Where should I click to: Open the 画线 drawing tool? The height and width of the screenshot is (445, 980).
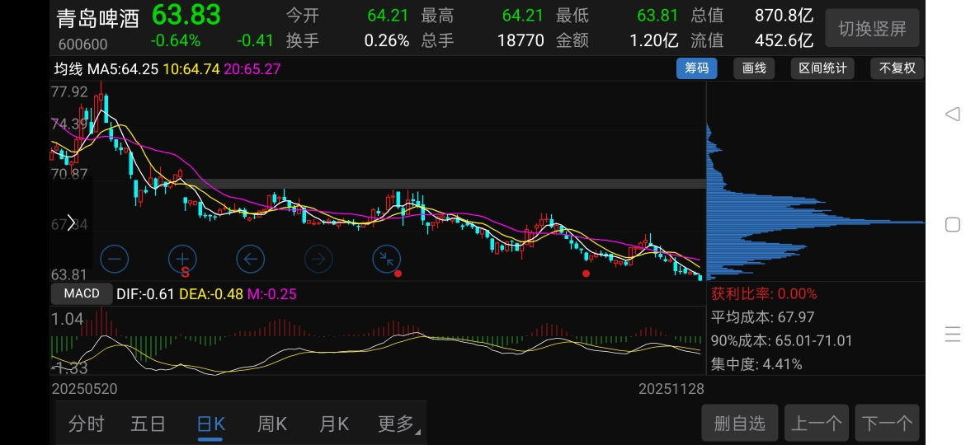[754, 68]
